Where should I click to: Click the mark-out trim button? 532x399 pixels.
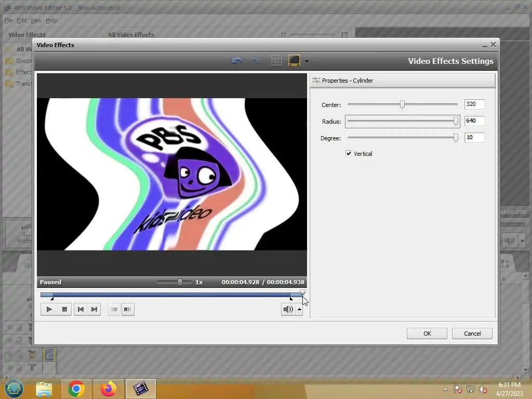(x=128, y=309)
